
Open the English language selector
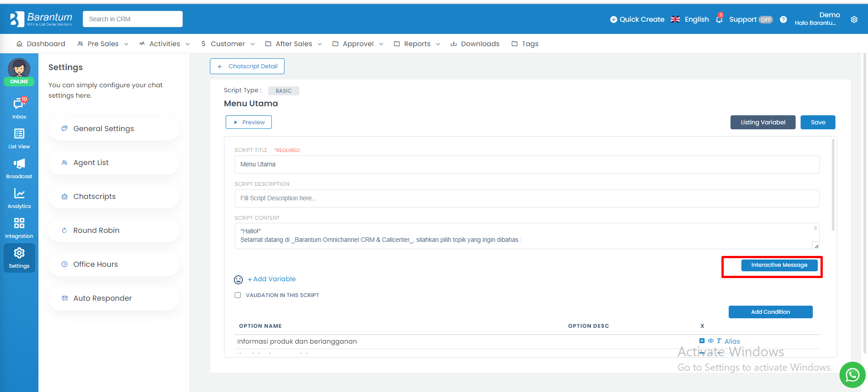click(690, 19)
